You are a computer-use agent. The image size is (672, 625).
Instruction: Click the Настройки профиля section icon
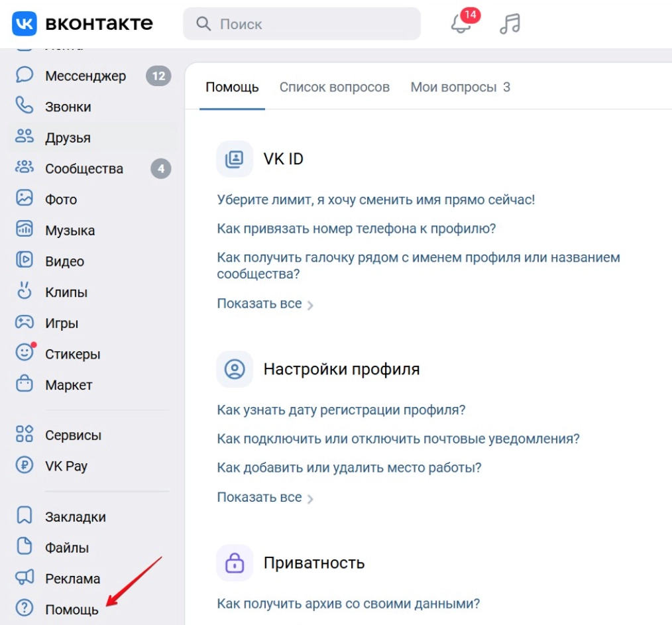click(x=235, y=369)
